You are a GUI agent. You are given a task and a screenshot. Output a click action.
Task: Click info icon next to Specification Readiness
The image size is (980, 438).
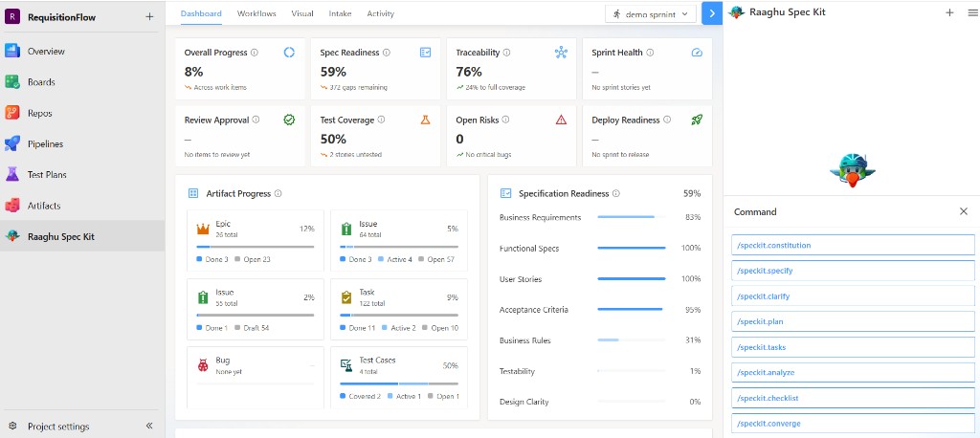[x=616, y=194]
